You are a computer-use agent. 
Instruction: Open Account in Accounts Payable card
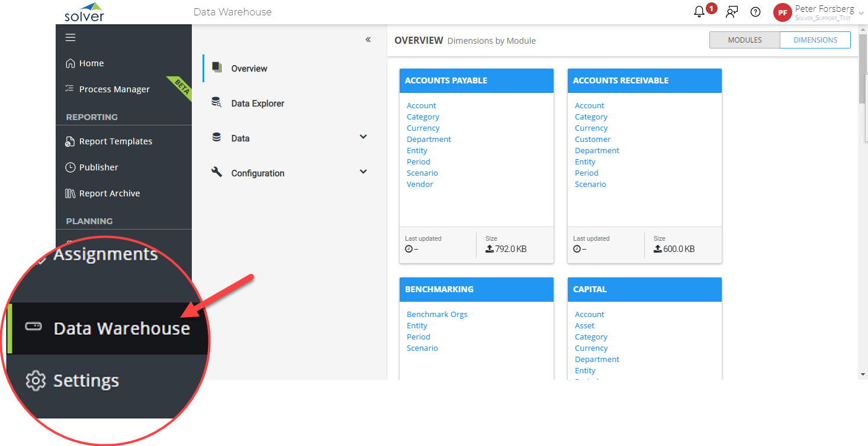[x=422, y=106]
